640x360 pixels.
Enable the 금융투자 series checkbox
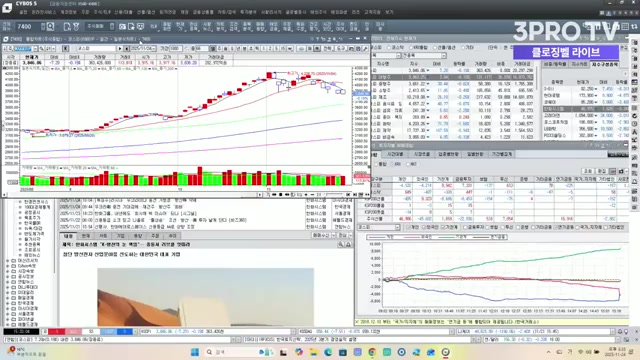point(465,227)
